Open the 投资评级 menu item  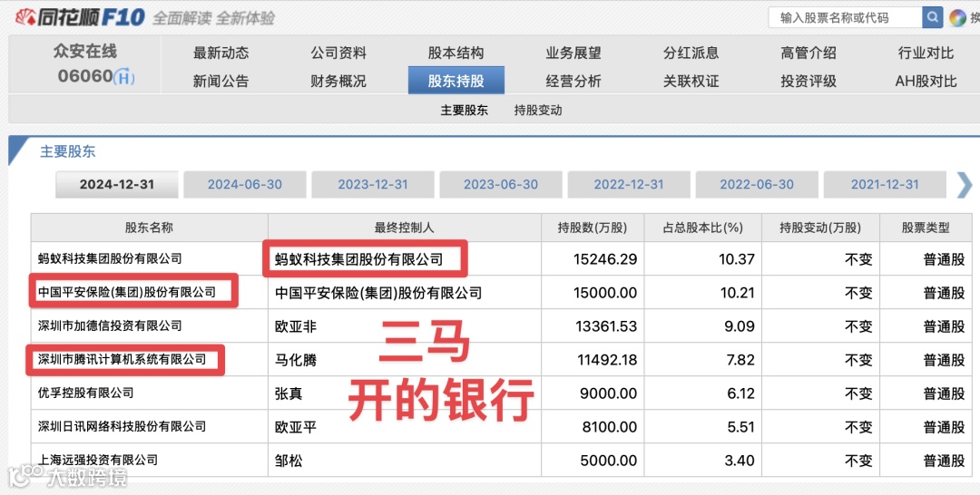(808, 82)
